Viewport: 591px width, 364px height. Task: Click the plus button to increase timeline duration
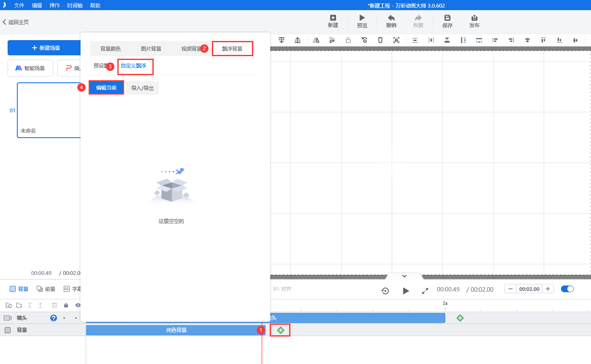[548, 289]
